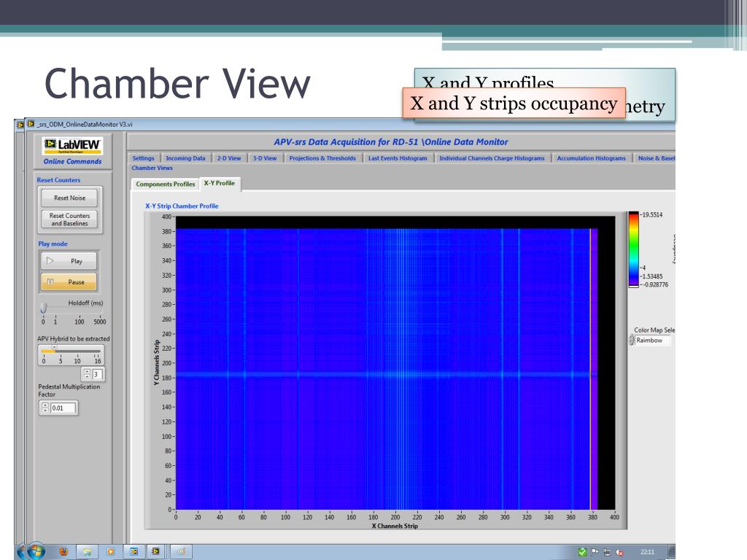Image resolution: width=747 pixels, height=560 pixels.
Task: Click the color scale minimum value -0.928776
Action: point(656,285)
